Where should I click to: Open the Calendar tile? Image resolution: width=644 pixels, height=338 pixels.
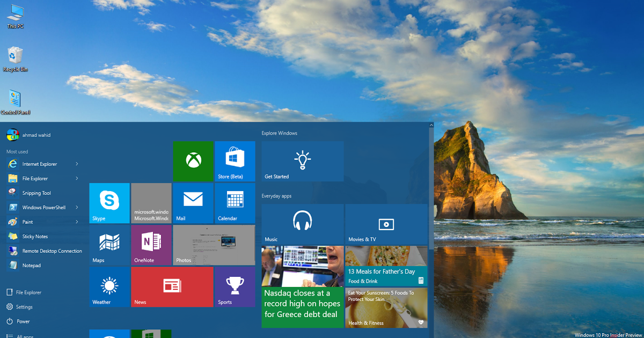[x=235, y=203]
